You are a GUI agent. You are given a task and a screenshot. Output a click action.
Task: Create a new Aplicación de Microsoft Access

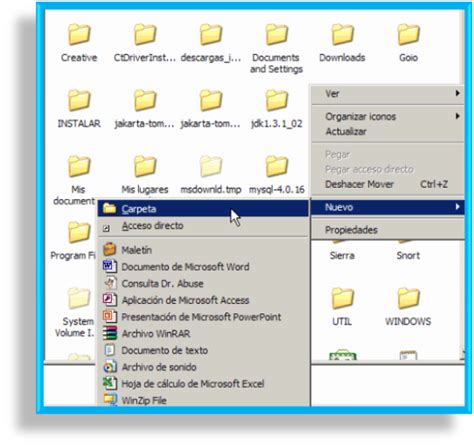coord(203,300)
